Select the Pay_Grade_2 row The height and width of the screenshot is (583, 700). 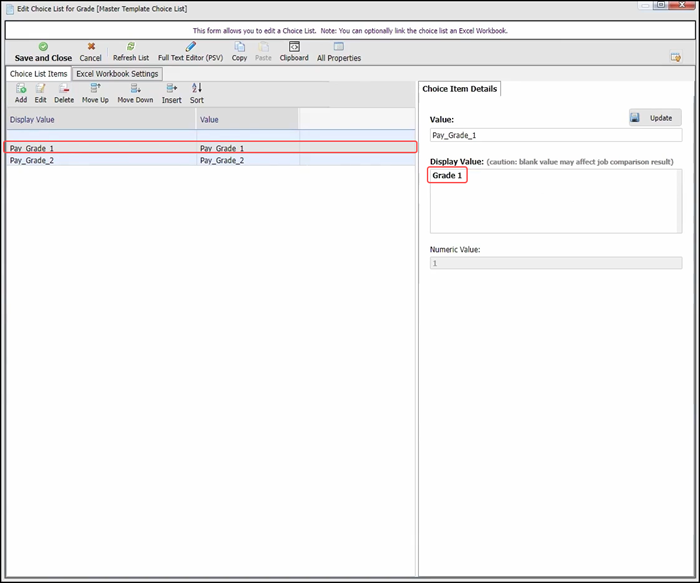100,160
